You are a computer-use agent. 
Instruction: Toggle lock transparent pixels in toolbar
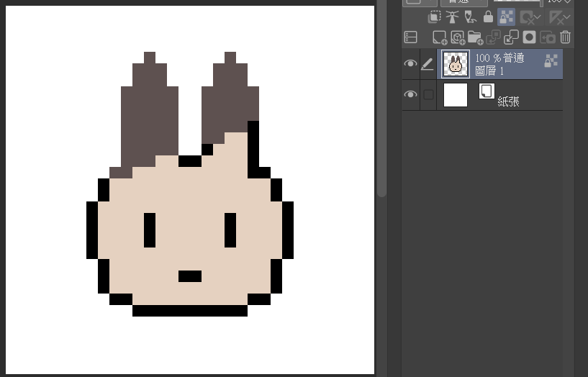point(506,17)
